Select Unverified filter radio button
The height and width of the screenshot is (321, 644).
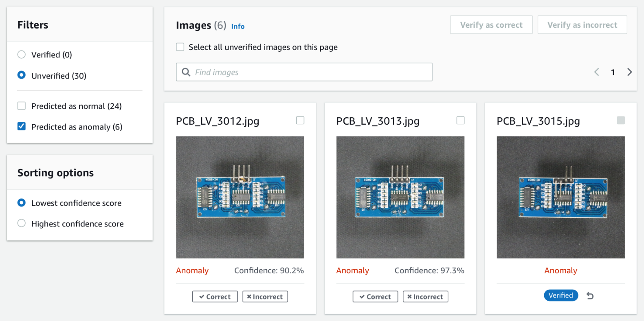(22, 75)
